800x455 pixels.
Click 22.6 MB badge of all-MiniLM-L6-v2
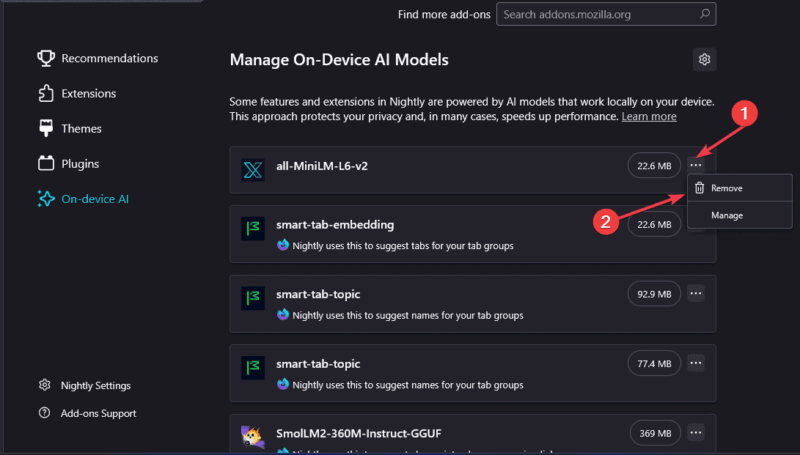click(x=654, y=166)
